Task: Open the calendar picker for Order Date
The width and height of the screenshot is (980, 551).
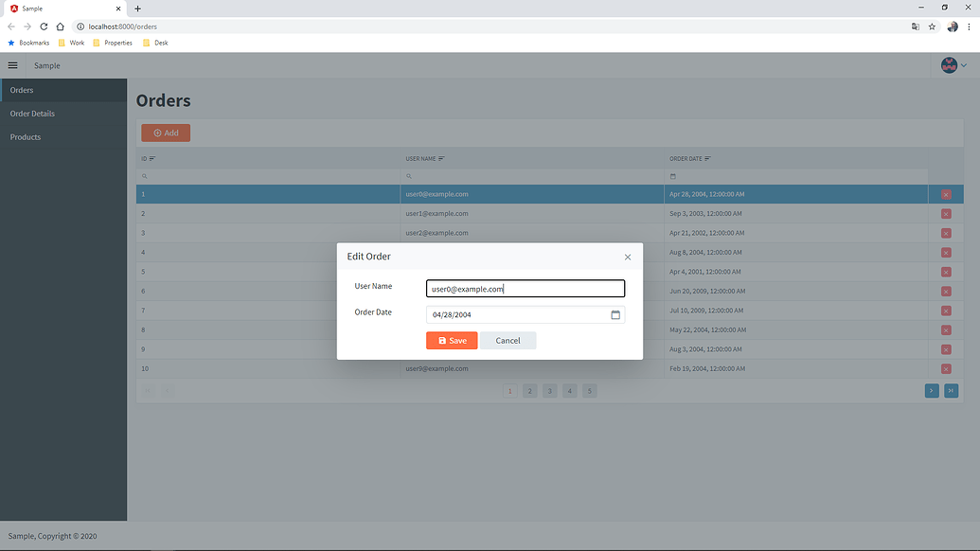Action: tap(615, 315)
